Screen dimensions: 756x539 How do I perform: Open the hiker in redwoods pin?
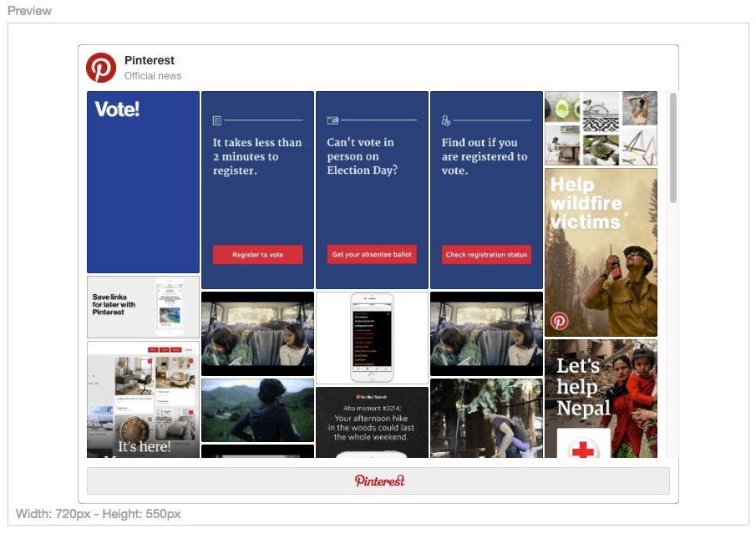tap(486, 418)
